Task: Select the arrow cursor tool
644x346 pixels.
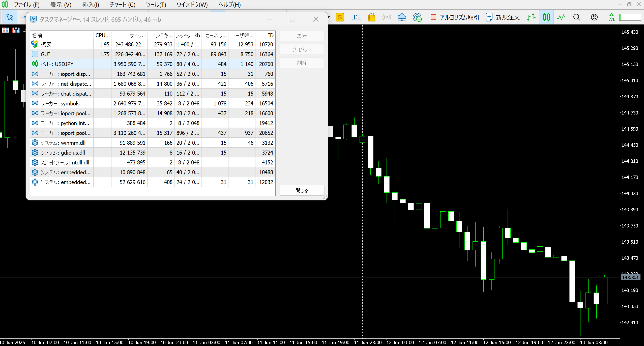Action: tap(10, 17)
